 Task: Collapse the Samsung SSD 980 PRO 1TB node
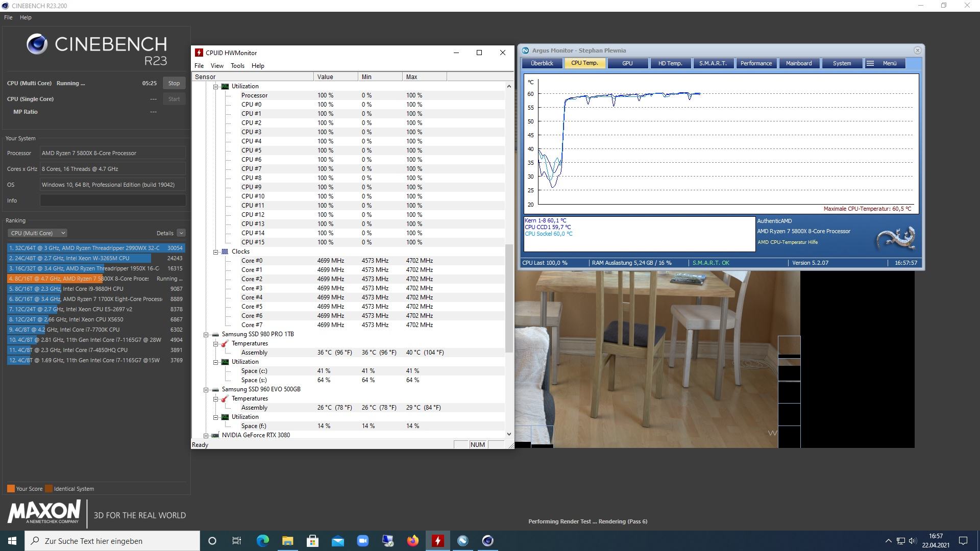coord(206,335)
